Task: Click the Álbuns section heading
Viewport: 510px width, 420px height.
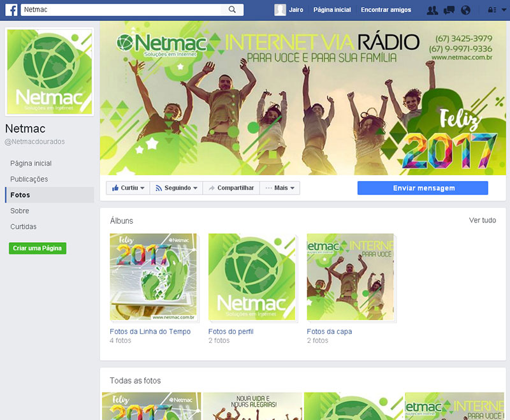Action: tap(122, 221)
